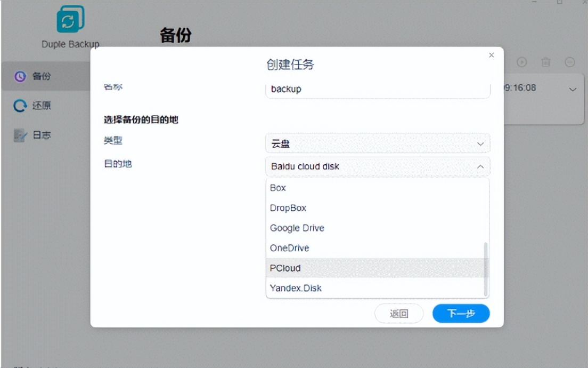Click the clock icon beside 备份
The image size is (588, 368).
(x=20, y=76)
